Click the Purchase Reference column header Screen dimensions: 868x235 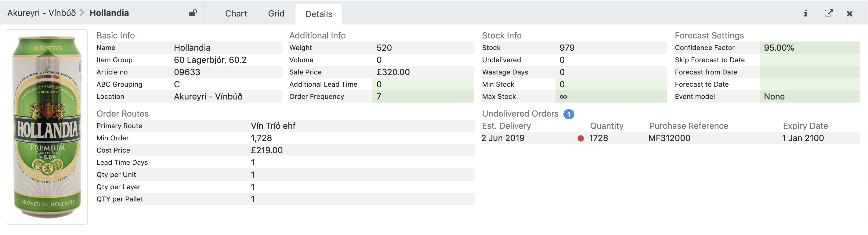689,126
